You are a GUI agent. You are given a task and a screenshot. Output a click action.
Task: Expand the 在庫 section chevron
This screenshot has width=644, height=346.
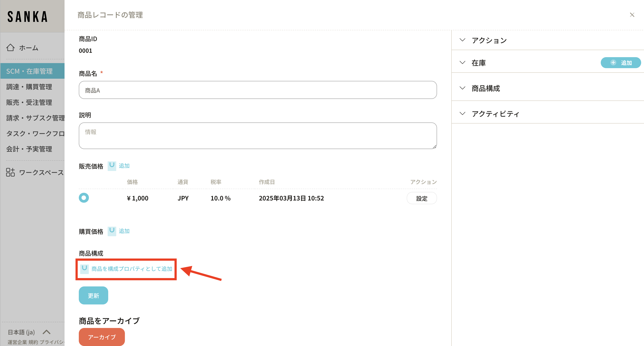coord(462,63)
